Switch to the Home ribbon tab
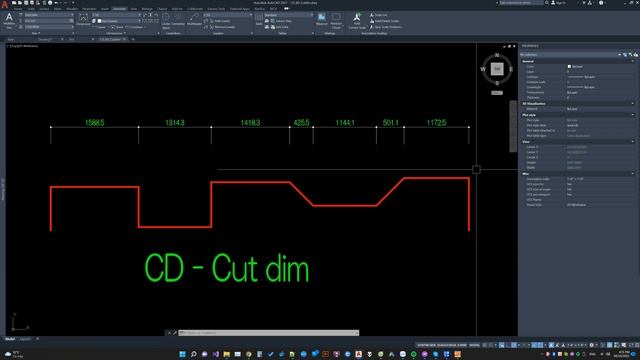 click(18, 9)
